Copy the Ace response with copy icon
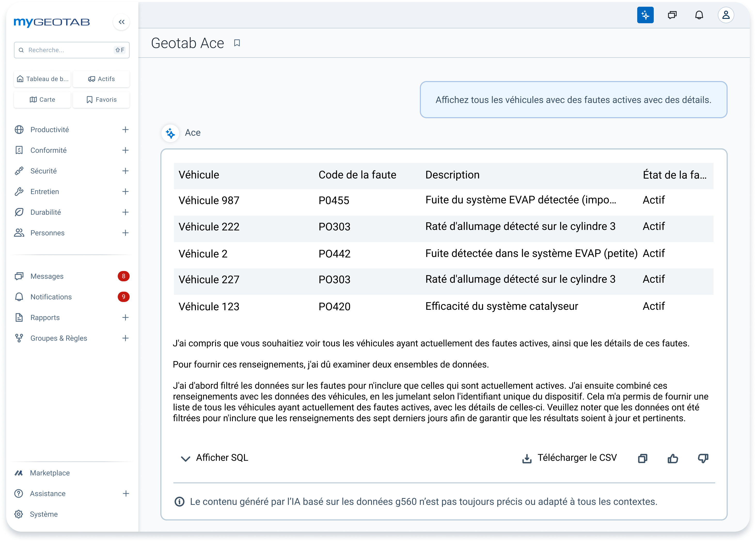Viewport: 756px width, 542px height. click(x=642, y=458)
